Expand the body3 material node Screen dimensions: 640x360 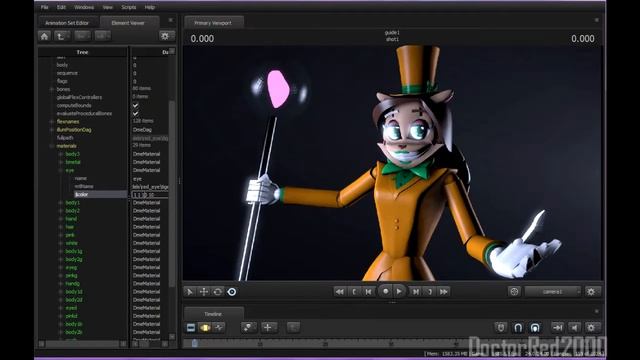coord(61,154)
